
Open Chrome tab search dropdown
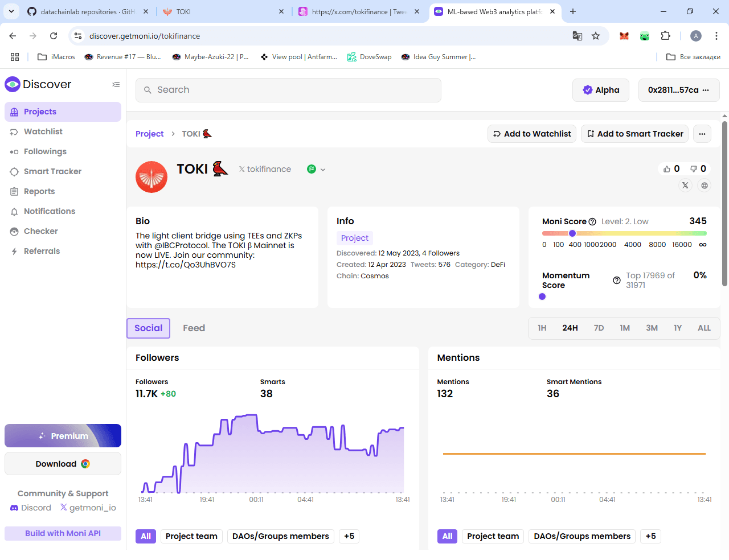click(x=11, y=11)
